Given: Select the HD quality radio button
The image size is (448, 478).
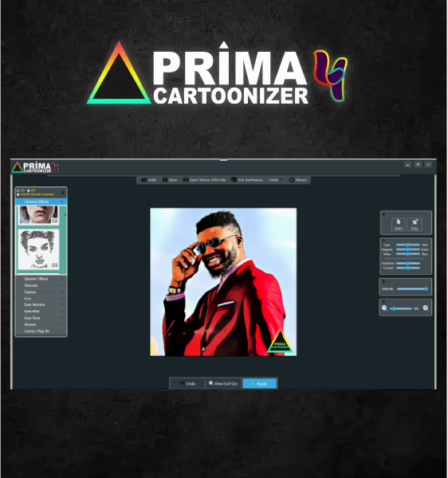Looking at the screenshot, I should tap(29, 190).
